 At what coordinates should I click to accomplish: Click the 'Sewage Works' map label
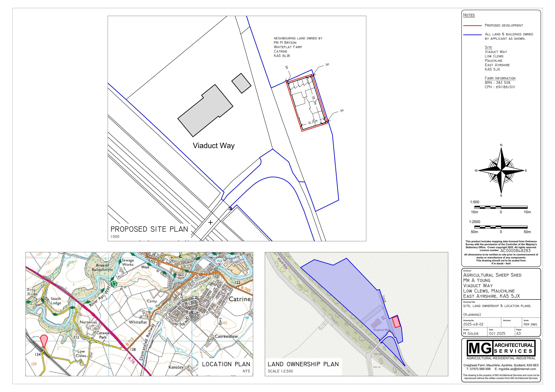(128, 262)
